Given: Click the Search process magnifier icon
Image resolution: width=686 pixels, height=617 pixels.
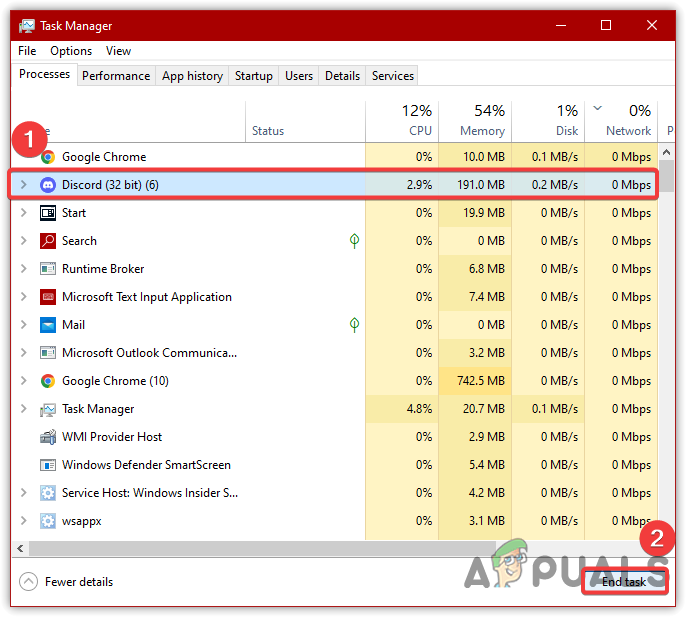Looking at the screenshot, I should coord(48,241).
